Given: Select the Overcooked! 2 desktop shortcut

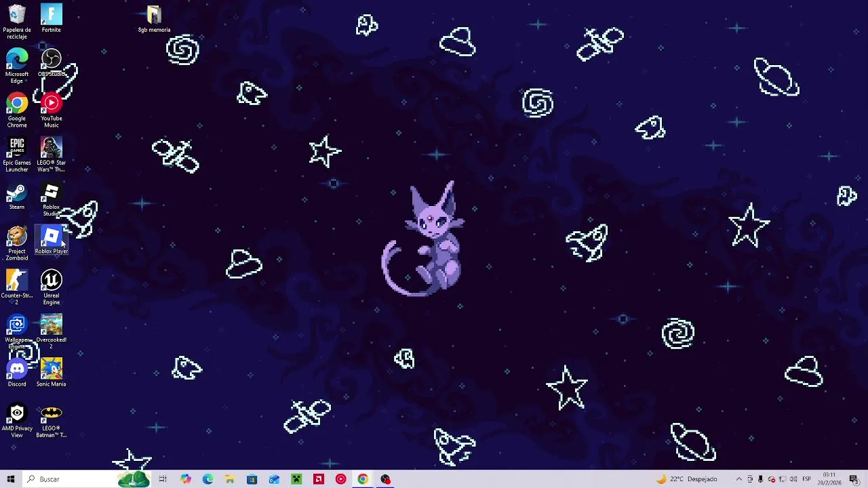Looking at the screenshot, I should [x=52, y=332].
